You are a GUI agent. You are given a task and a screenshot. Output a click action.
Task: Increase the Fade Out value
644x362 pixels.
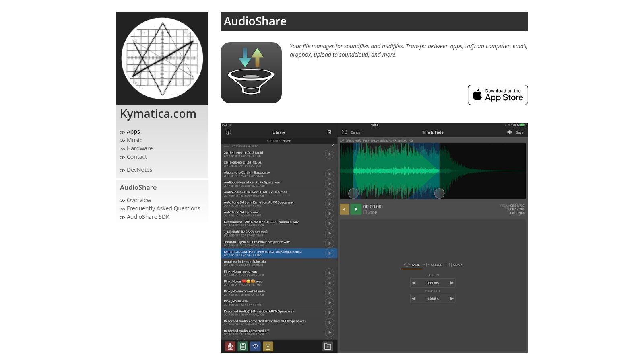pyautogui.click(x=452, y=298)
